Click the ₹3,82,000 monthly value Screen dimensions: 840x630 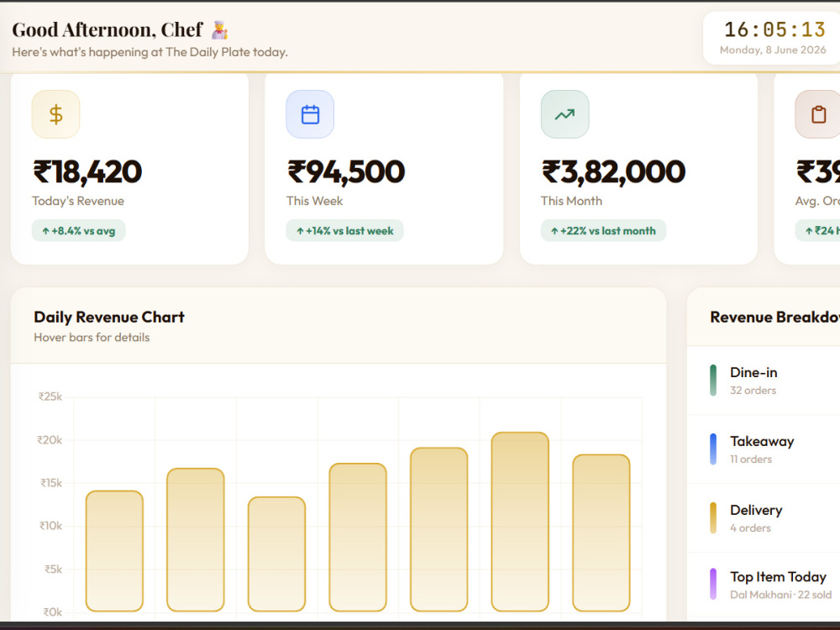click(x=613, y=172)
